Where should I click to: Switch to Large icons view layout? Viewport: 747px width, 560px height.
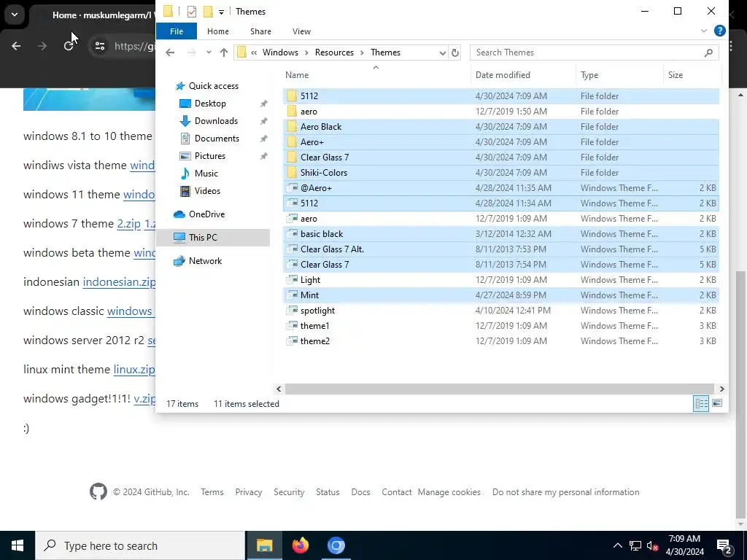716,404
